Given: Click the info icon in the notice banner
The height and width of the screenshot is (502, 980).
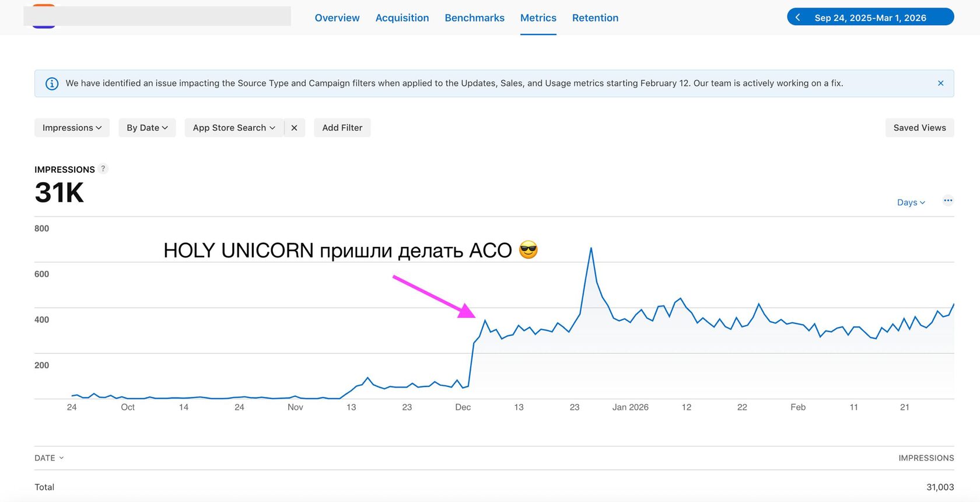Looking at the screenshot, I should 52,83.
